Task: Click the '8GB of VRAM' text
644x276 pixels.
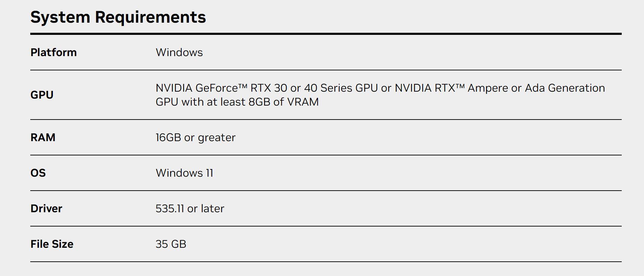Action: 284,102
